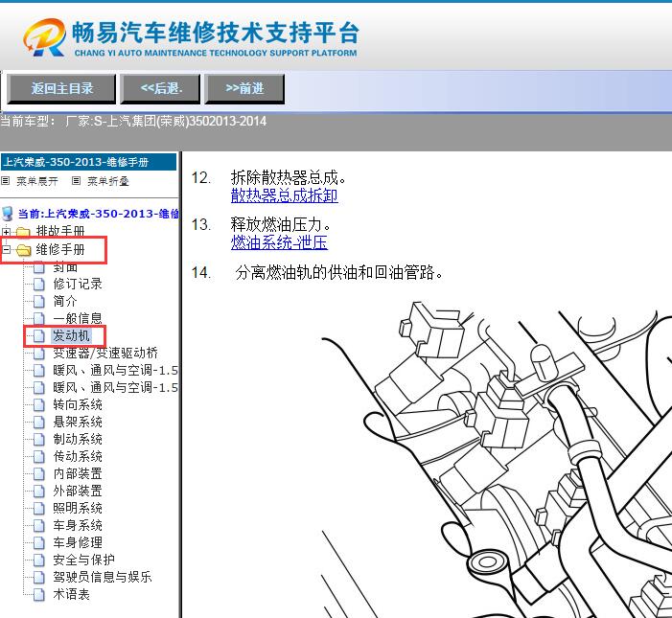Collapse the 维修手册 tree node
This screenshot has height=618, width=672.
pos(6,249)
